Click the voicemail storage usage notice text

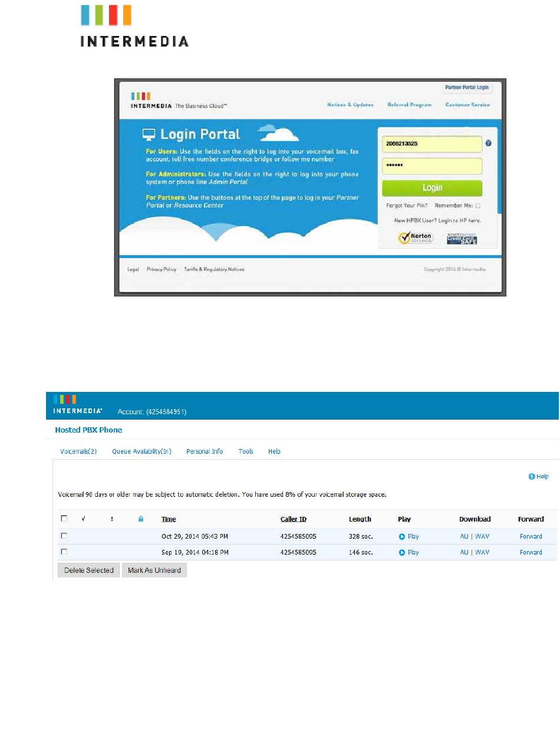pyautogui.click(x=222, y=494)
